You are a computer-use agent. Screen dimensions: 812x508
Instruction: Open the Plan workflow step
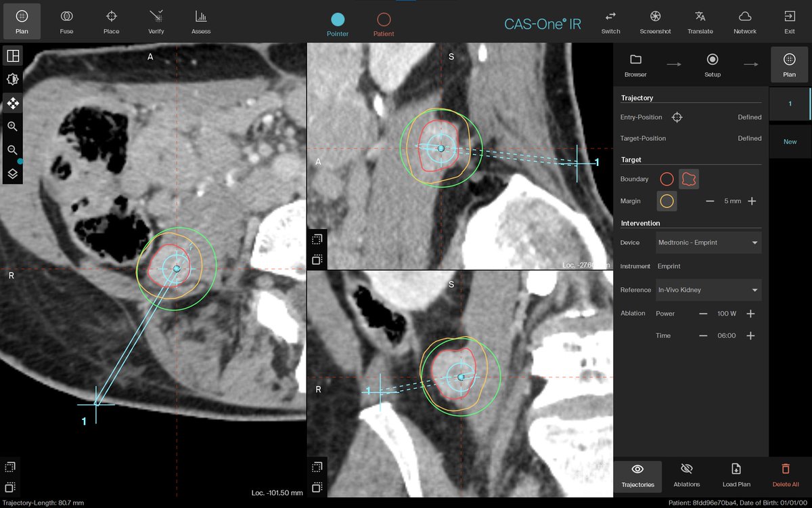click(x=22, y=21)
